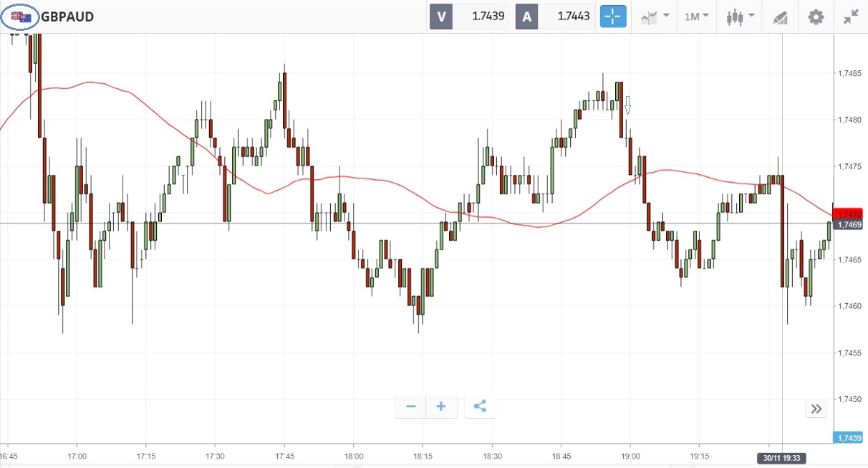Image resolution: width=868 pixels, height=468 pixels.
Task: Open the drawing tools icon
Action: pyautogui.click(x=780, y=17)
